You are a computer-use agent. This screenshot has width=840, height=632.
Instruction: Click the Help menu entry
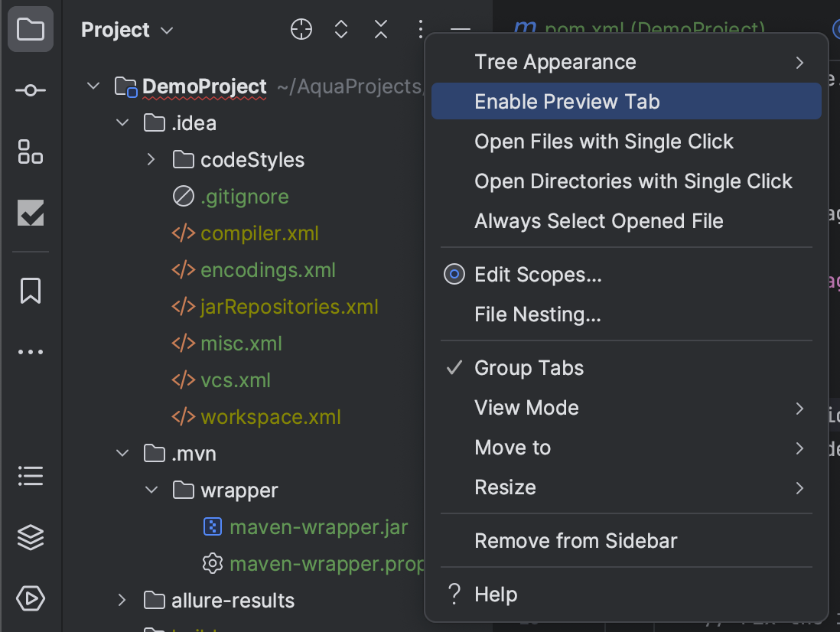pyautogui.click(x=496, y=595)
